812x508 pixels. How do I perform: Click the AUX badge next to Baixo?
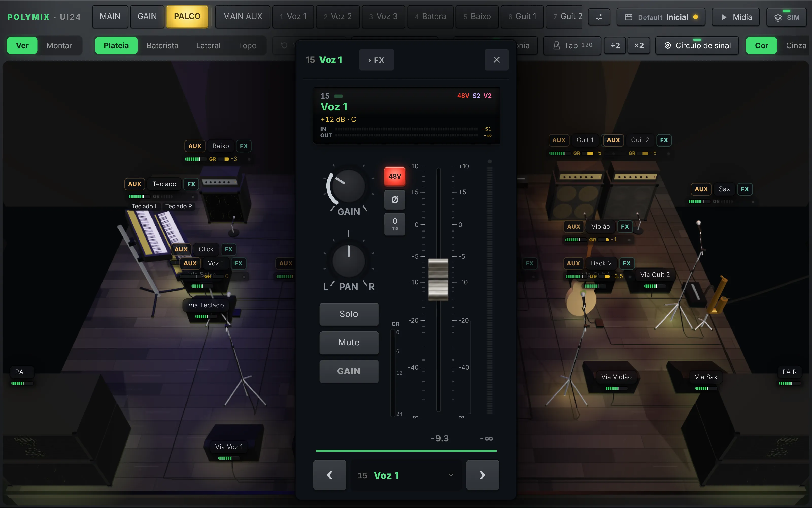(195, 146)
